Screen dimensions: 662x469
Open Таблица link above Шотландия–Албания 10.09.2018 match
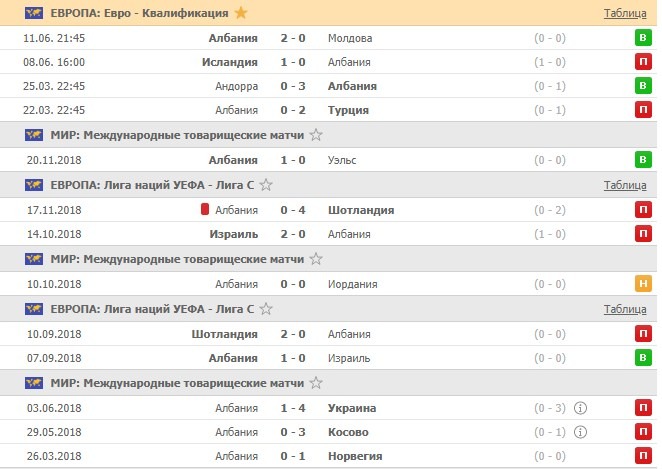tap(625, 309)
